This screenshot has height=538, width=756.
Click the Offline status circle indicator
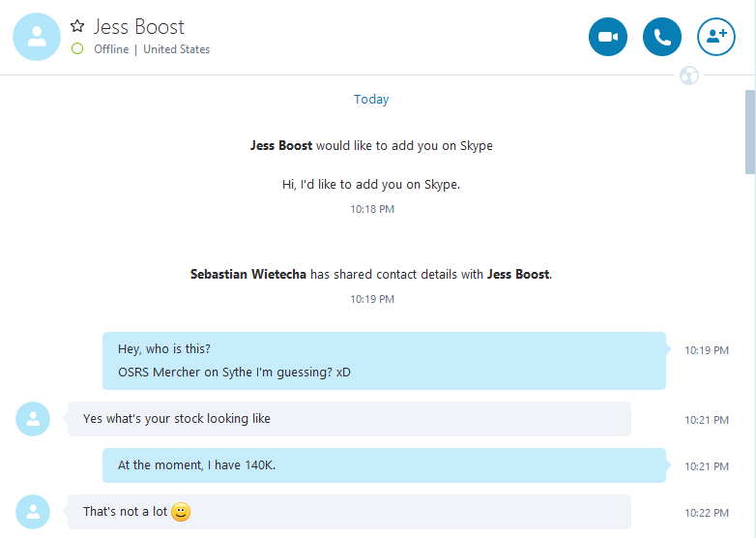[x=77, y=48]
